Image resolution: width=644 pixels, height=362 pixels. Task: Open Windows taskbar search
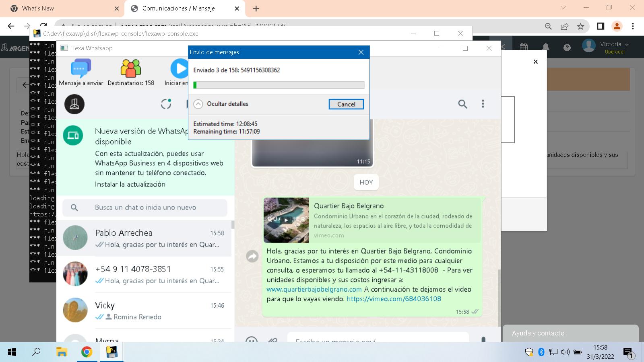point(37,352)
